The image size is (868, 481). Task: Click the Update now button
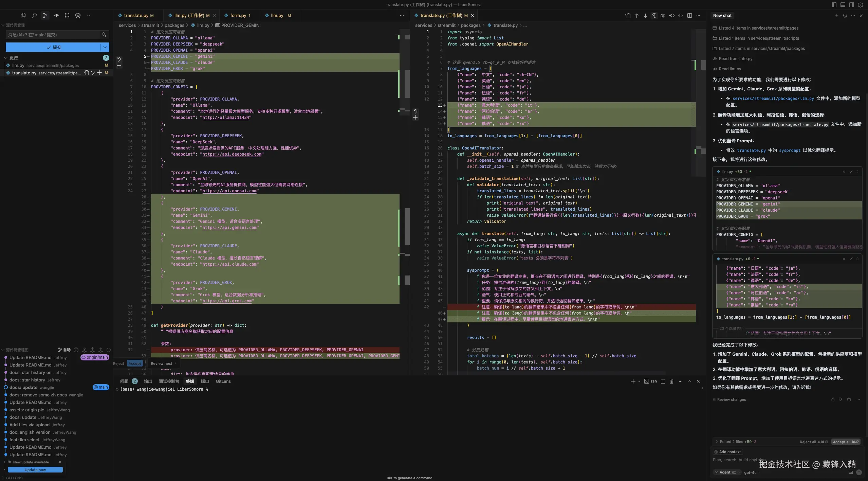click(x=35, y=470)
